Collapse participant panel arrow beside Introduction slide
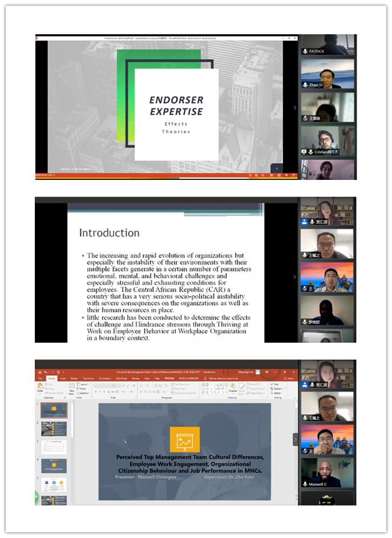Viewport: 392px width, 538px height. coord(295,277)
